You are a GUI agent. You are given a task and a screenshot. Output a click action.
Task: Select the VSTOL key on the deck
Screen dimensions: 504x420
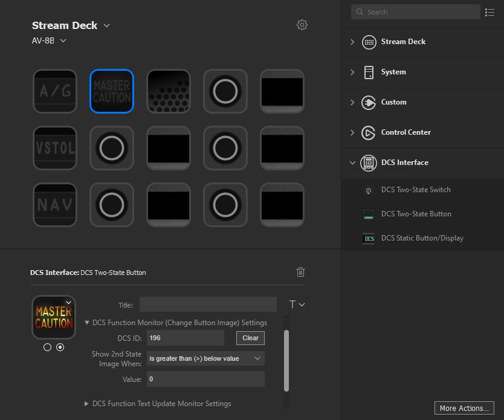55,148
